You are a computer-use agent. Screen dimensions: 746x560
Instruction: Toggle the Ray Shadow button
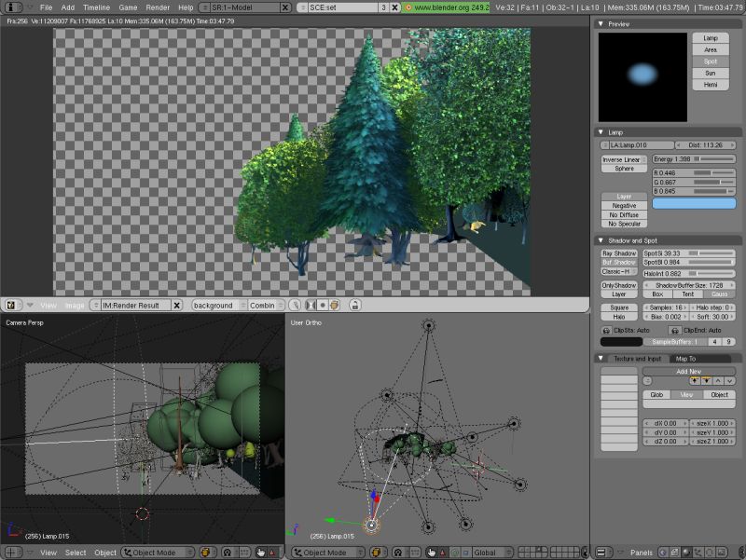coord(618,253)
